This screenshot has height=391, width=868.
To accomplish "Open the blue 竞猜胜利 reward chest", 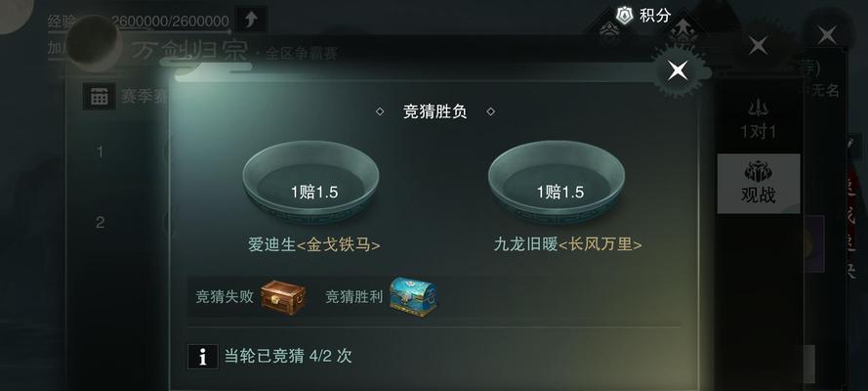I will [413, 297].
